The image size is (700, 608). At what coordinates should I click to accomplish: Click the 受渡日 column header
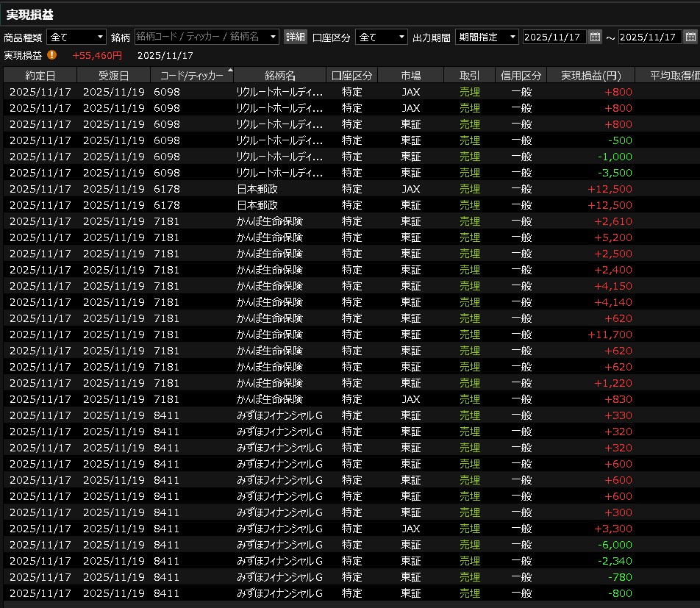[113, 75]
